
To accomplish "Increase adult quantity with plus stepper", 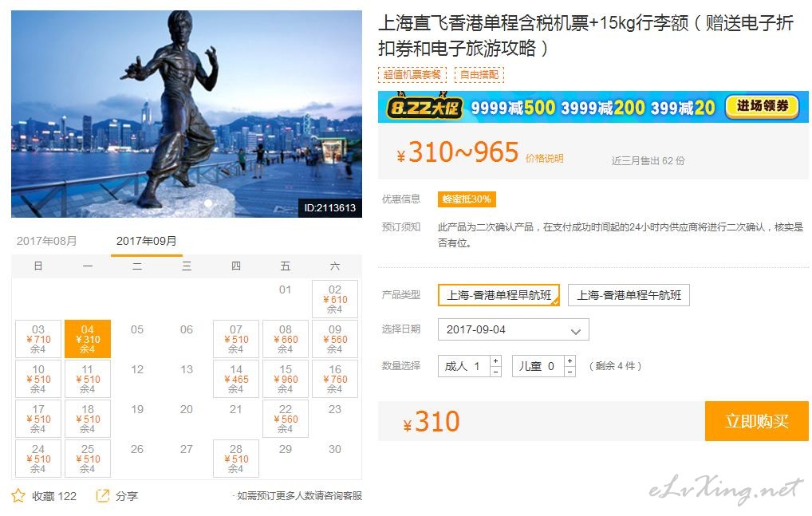I will pyautogui.click(x=496, y=360).
